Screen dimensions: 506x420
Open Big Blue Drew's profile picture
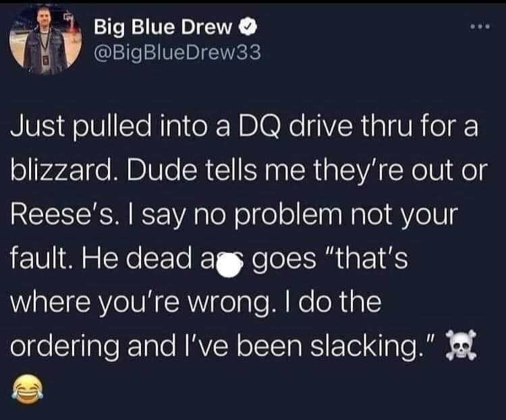coord(45,40)
